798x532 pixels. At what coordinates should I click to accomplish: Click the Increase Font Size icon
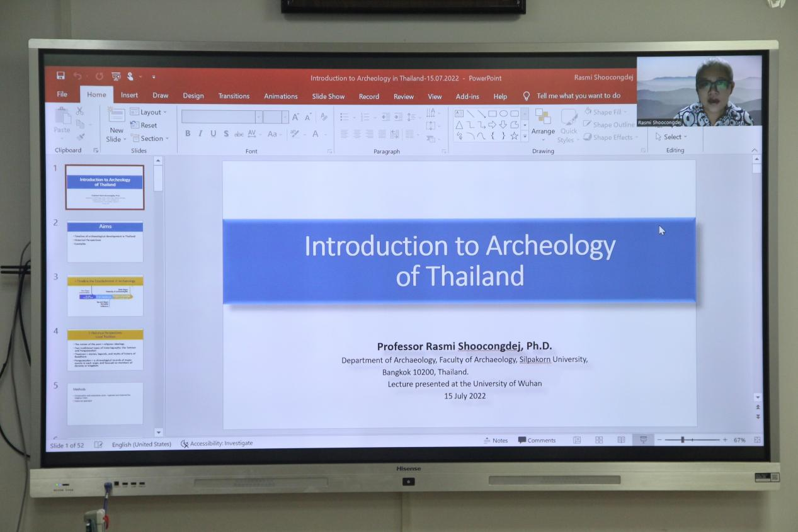click(295, 117)
